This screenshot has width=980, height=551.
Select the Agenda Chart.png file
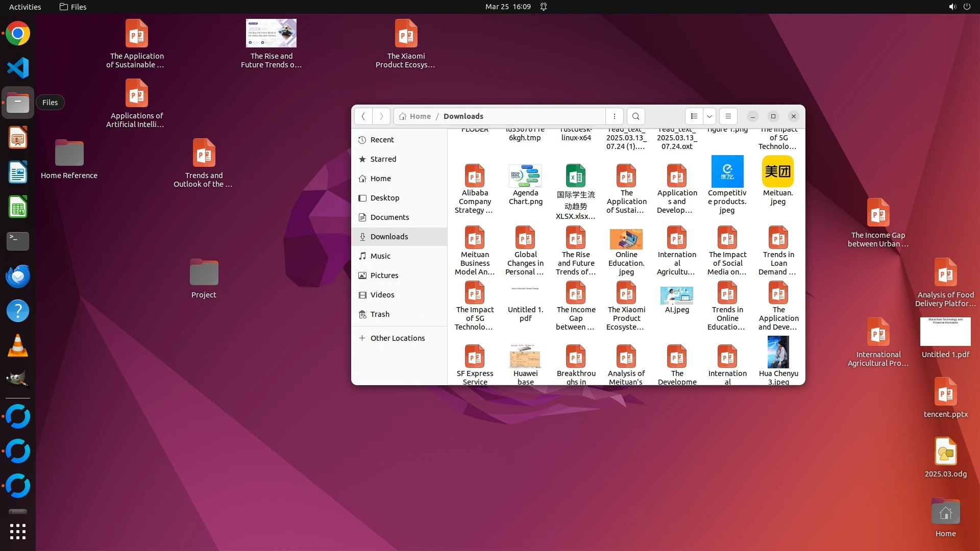point(525,177)
